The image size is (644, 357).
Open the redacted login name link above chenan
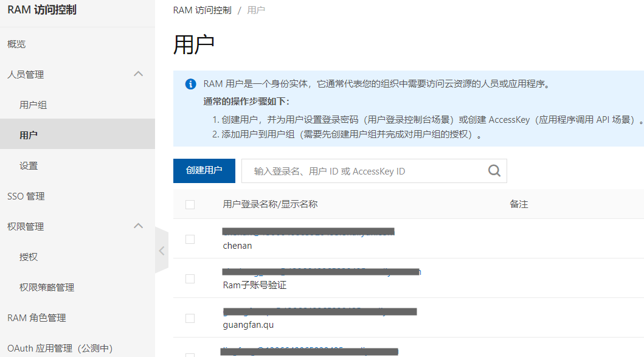point(308,232)
